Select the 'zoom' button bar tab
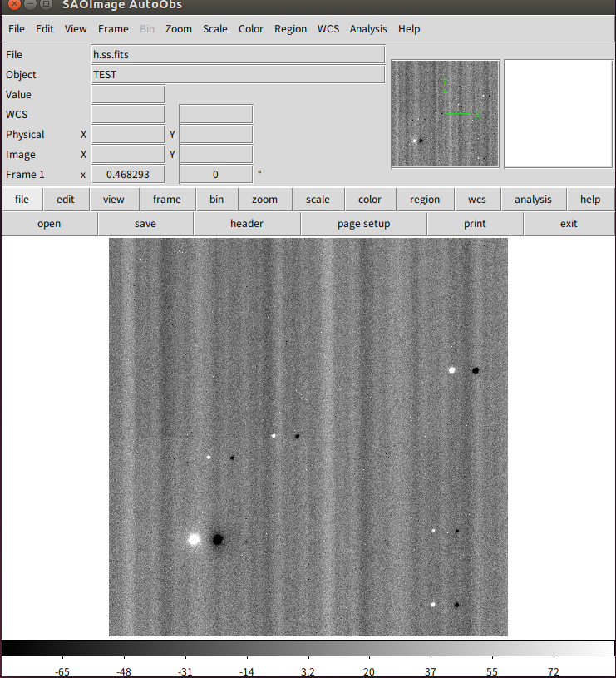 pyautogui.click(x=265, y=200)
